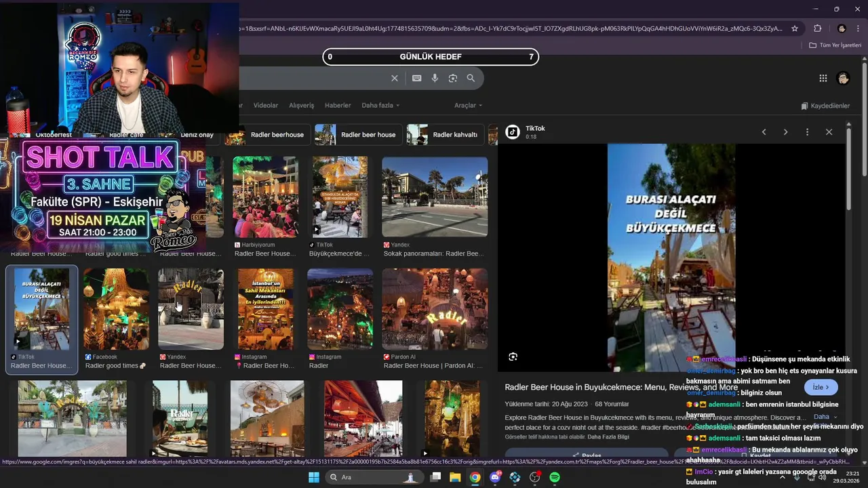The height and width of the screenshot is (488, 868).
Task: Open the on-screen keyboard input tool
Action: tap(417, 78)
